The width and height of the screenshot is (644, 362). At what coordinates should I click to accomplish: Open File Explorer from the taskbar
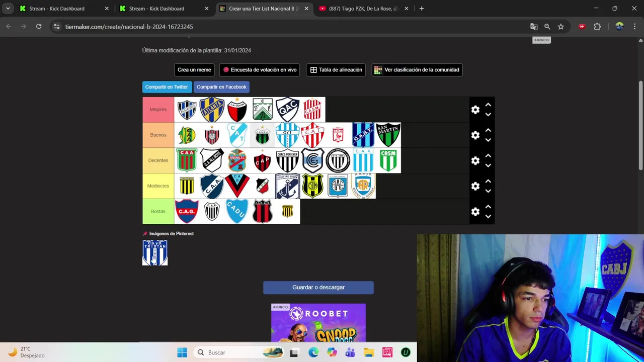click(369, 352)
